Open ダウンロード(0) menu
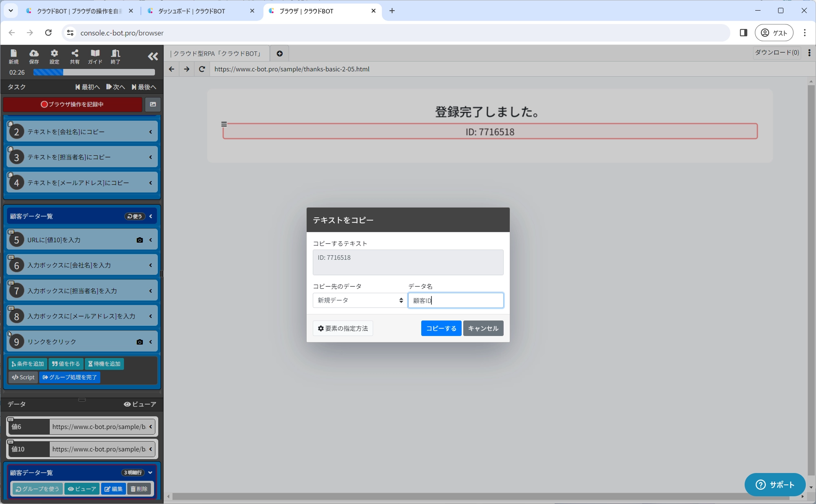 click(x=777, y=53)
